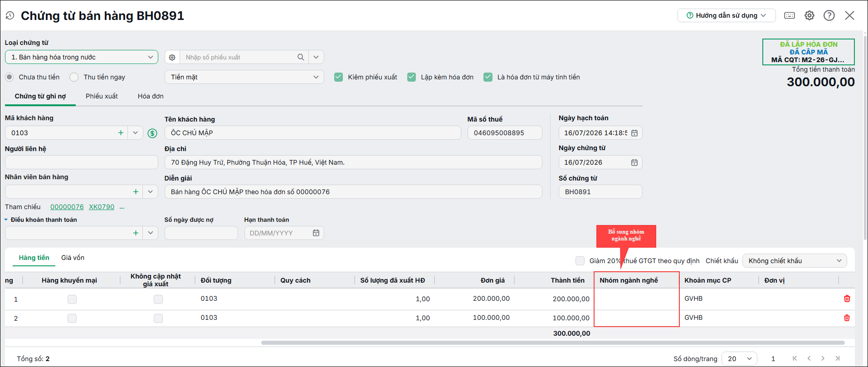Open the delivery note search settings gear
This screenshot has height=367, width=868.
(x=172, y=57)
